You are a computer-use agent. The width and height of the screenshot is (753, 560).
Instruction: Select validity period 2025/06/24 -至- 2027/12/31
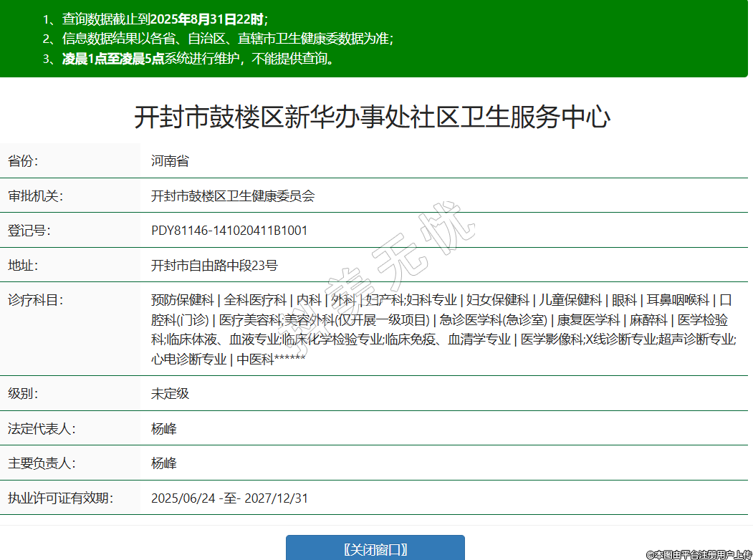229,498
